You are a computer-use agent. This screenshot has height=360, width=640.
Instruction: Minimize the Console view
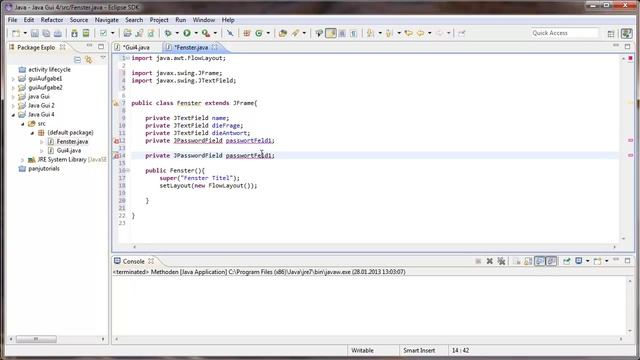(616, 260)
